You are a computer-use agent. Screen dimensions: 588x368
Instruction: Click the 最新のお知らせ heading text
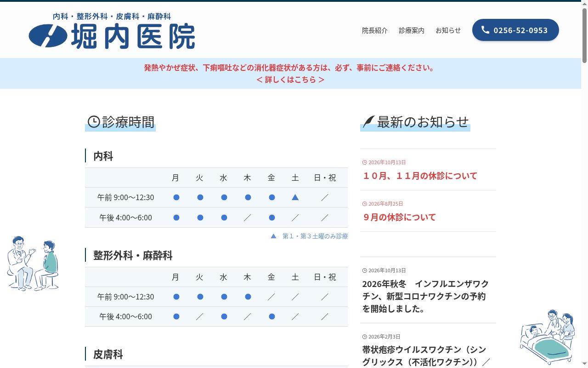coord(423,122)
